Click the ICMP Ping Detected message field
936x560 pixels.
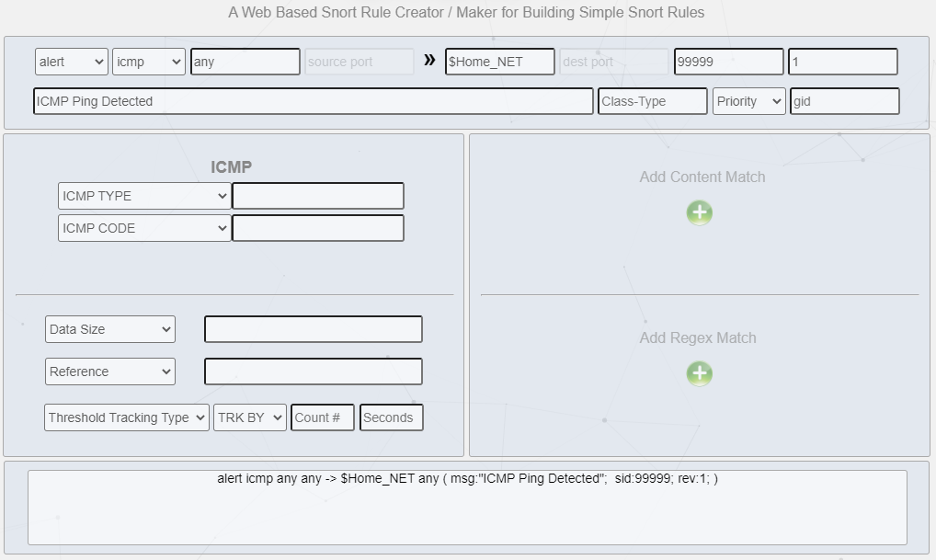click(x=313, y=100)
